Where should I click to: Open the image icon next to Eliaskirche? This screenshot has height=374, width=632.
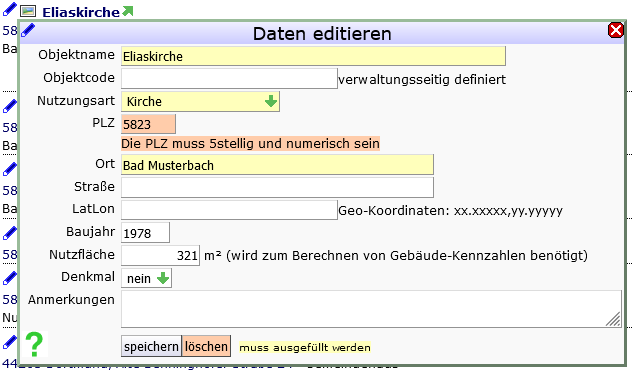click(x=28, y=11)
